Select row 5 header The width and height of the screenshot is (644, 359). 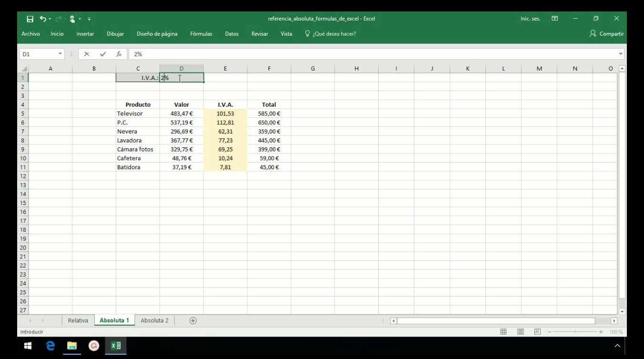pos(24,113)
